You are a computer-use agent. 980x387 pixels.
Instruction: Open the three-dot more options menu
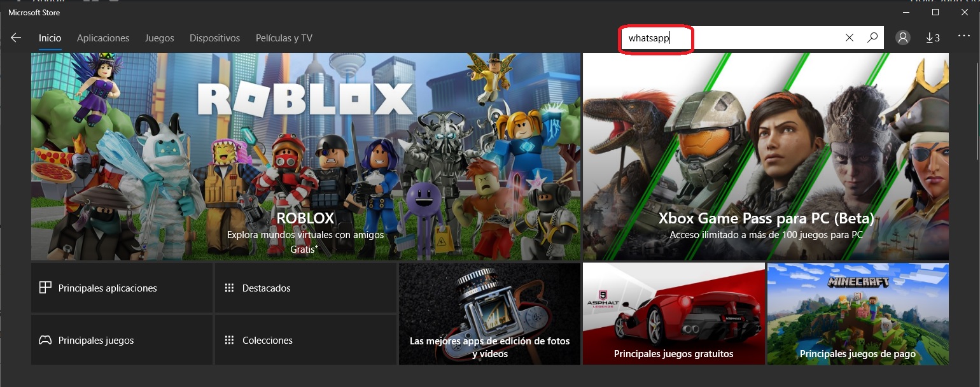coord(963,37)
